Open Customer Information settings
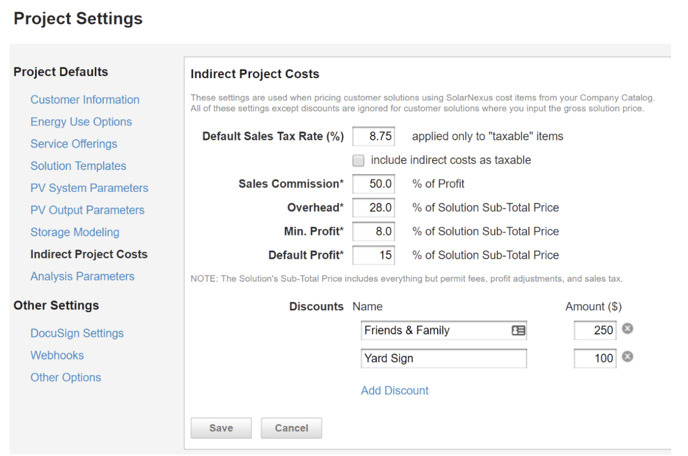This screenshot has width=688, height=456. tap(85, 100)
